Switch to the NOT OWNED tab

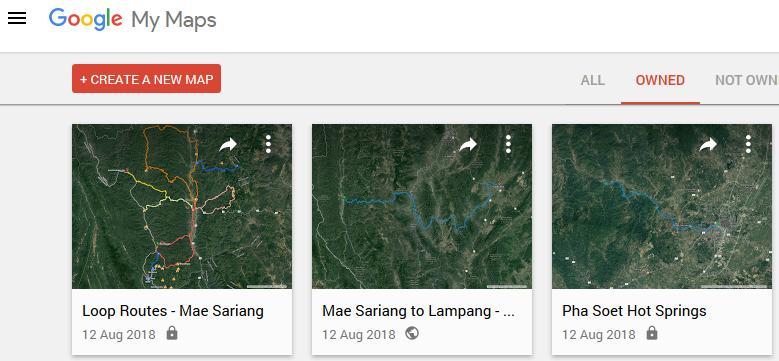click(x=747, y=80)
